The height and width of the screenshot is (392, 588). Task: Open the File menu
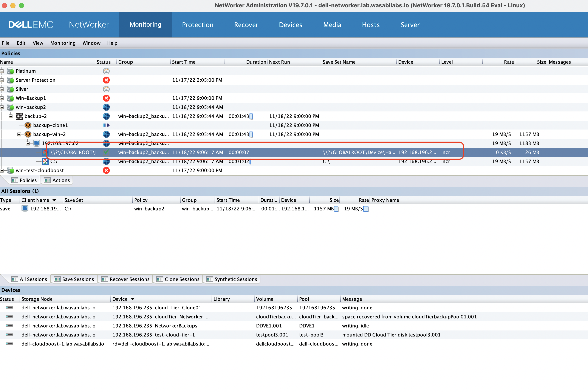(6, 43)
